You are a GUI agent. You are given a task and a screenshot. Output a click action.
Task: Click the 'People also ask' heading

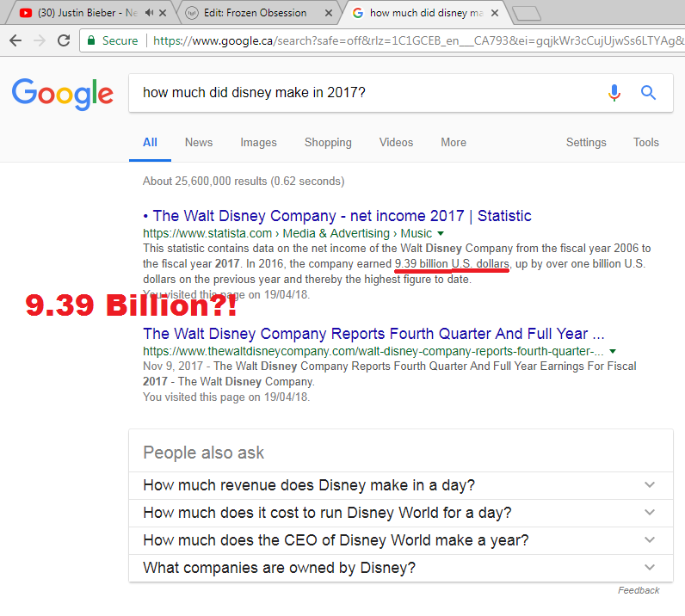tap(204, 453)
